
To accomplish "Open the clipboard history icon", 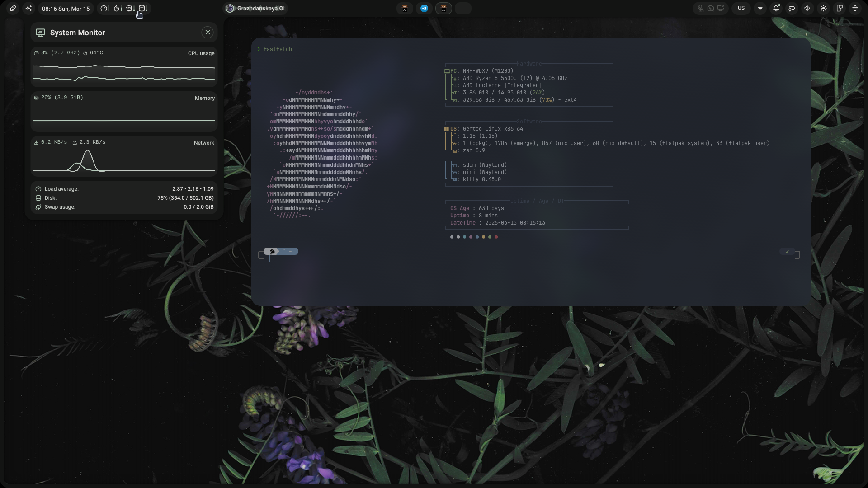I will point(840,9).
